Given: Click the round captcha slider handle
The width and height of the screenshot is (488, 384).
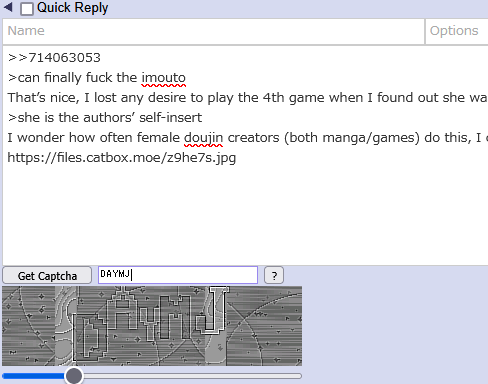Looking at the screenshot, I should coord(74,376).
